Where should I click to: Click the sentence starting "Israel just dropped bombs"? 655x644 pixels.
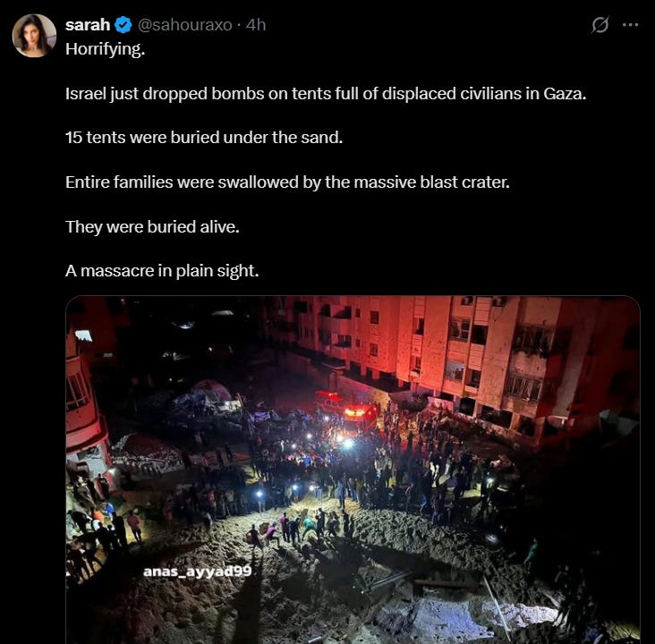point(326,94)
